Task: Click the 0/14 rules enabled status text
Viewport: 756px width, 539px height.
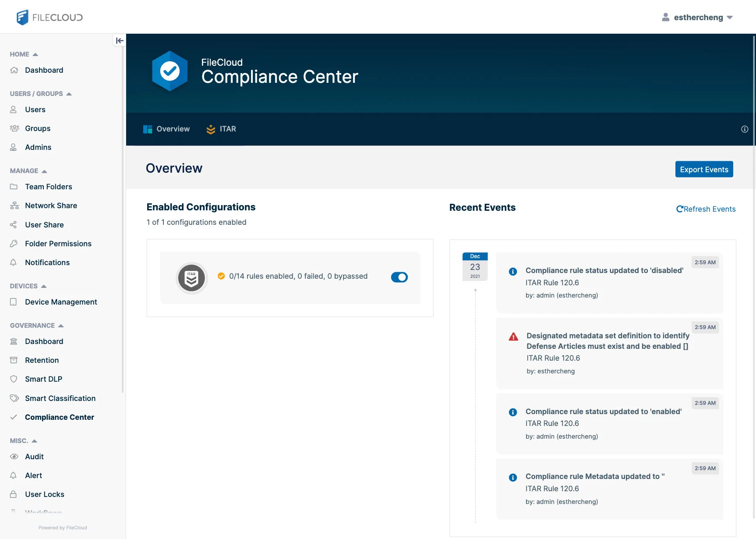Action: [298, 276]
